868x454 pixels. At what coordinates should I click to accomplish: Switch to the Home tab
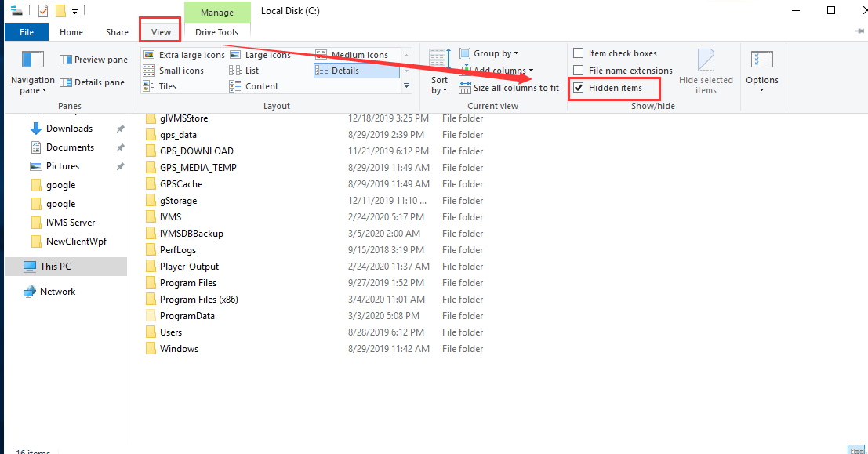click(71, 32)
